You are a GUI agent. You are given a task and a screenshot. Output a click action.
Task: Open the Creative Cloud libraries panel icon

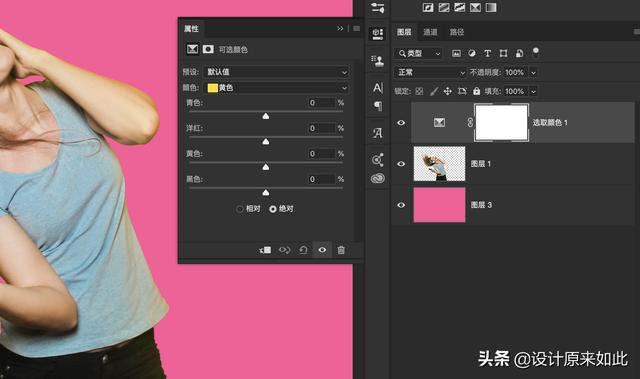378,178
